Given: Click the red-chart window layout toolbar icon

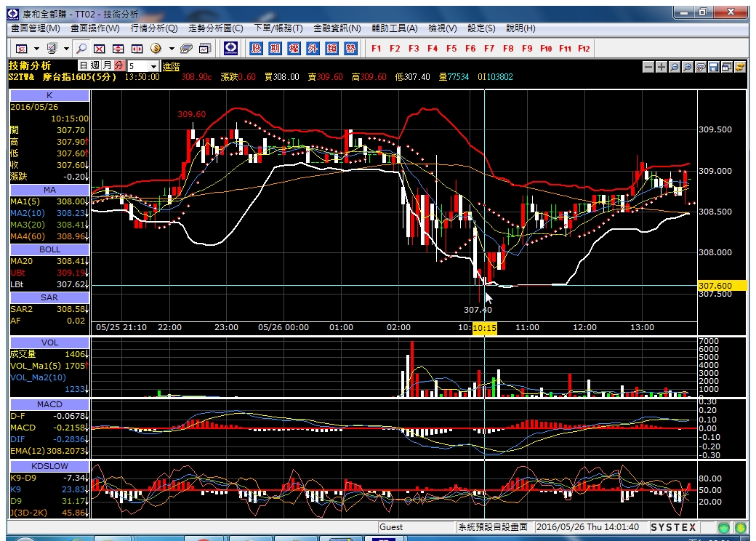Looking at the screenshot, I should click(x=22, y=49).
